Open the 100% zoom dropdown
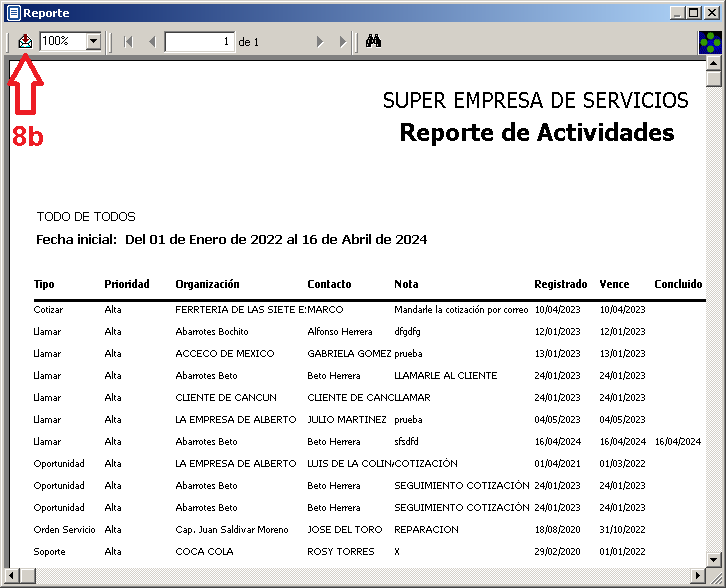Viewport: 726px width, 588px height. click(94, 42)
